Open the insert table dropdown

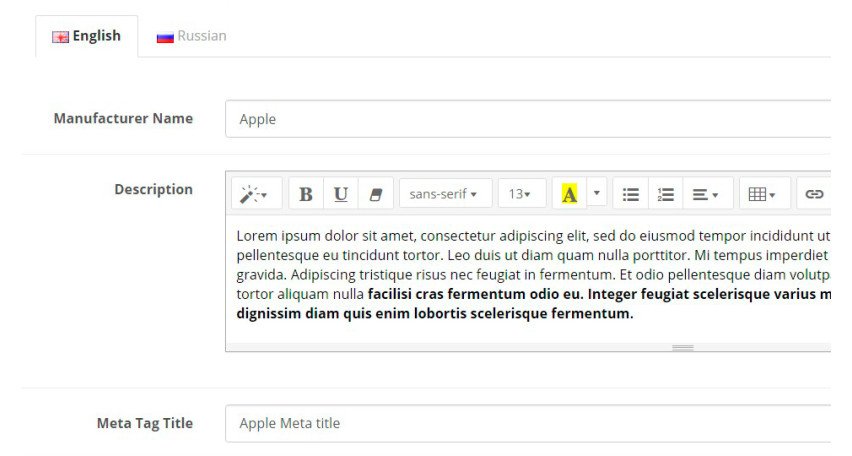tap(765, 194)
